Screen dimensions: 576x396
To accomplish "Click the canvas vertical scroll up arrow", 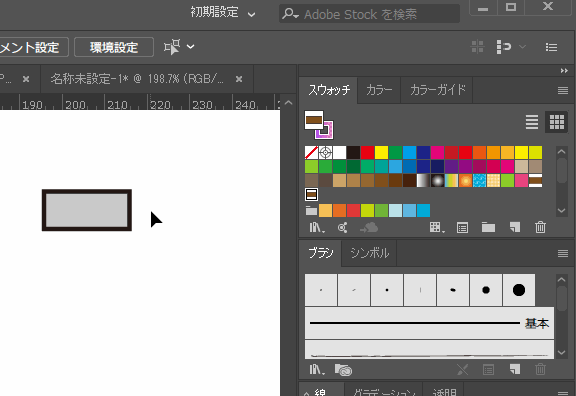I will coord(288,102).
